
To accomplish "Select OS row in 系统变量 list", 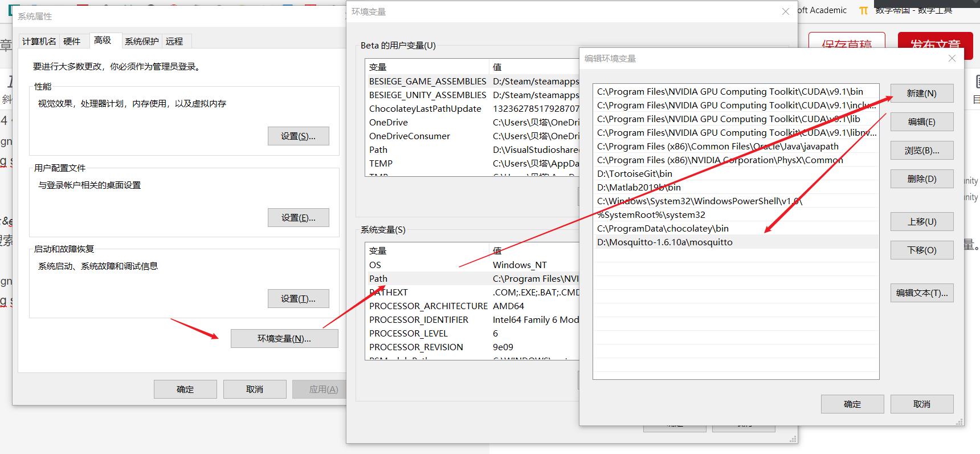I will tap(472, 265).
